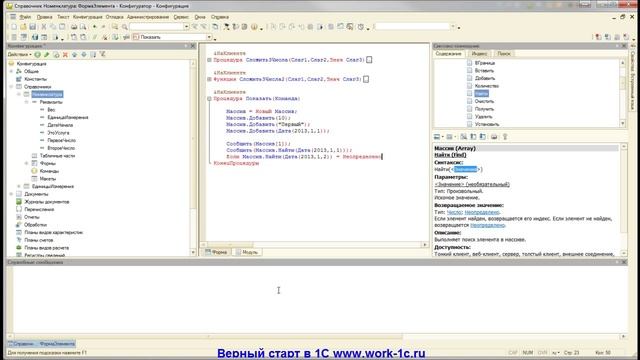Expand collapsed procedure Сложить3Числа in code editor
This screenshot has width=640, height=360.
pos(209,60)
